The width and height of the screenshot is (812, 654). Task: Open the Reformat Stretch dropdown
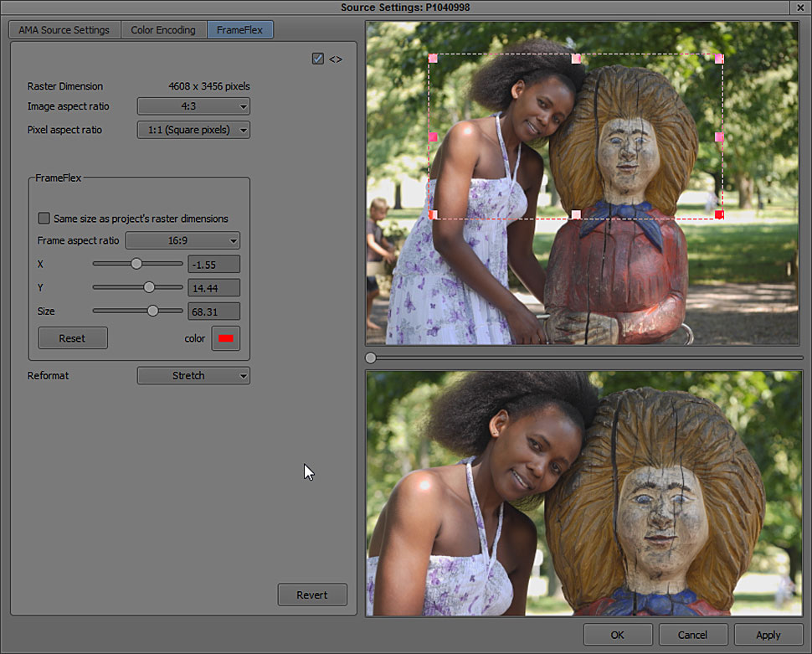point(193,376)
